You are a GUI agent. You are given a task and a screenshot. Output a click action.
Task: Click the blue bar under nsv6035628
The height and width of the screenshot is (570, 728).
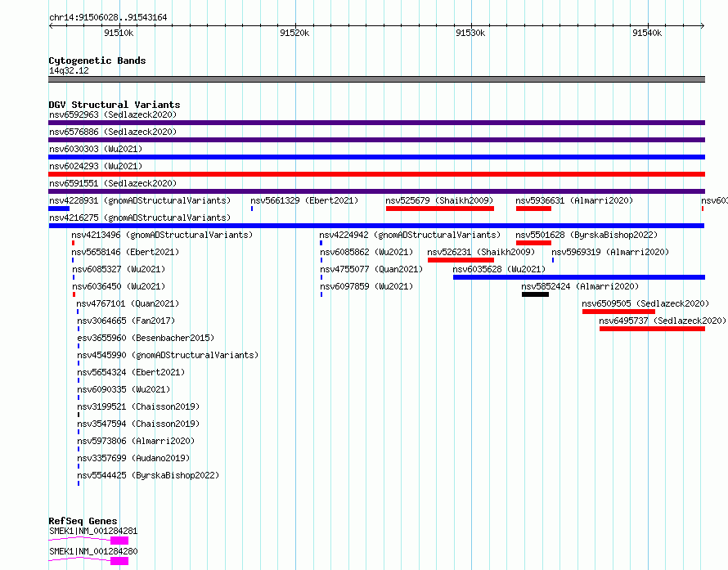579,277
